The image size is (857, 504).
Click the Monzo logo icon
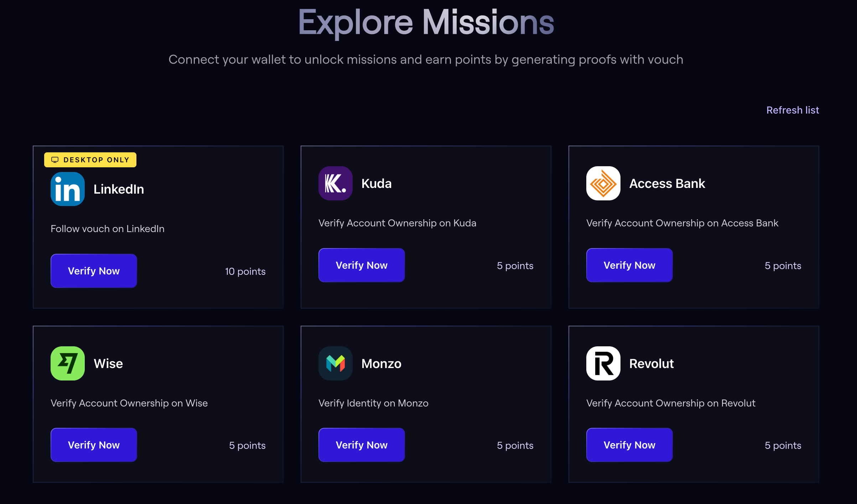(x=335, y=363)
